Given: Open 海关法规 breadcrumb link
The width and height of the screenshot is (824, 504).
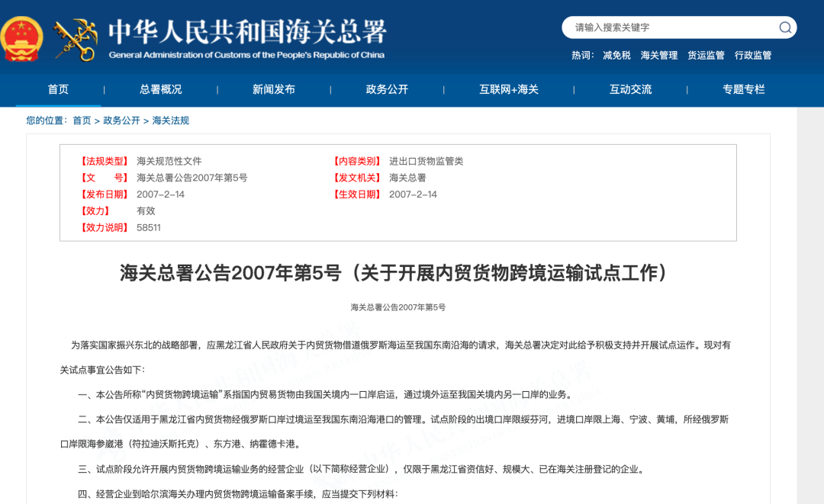Looking at the screenshot, I should tap(170, 120).
